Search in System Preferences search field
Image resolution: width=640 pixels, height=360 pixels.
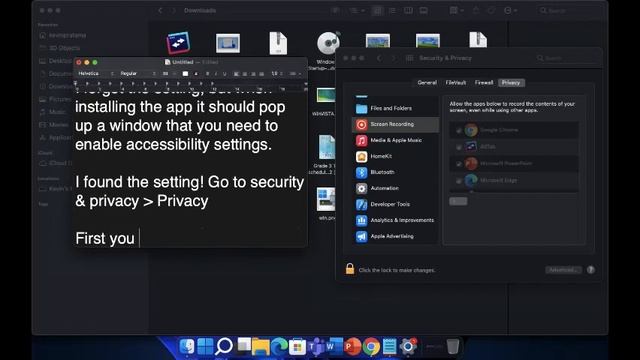tap(566, 58)
